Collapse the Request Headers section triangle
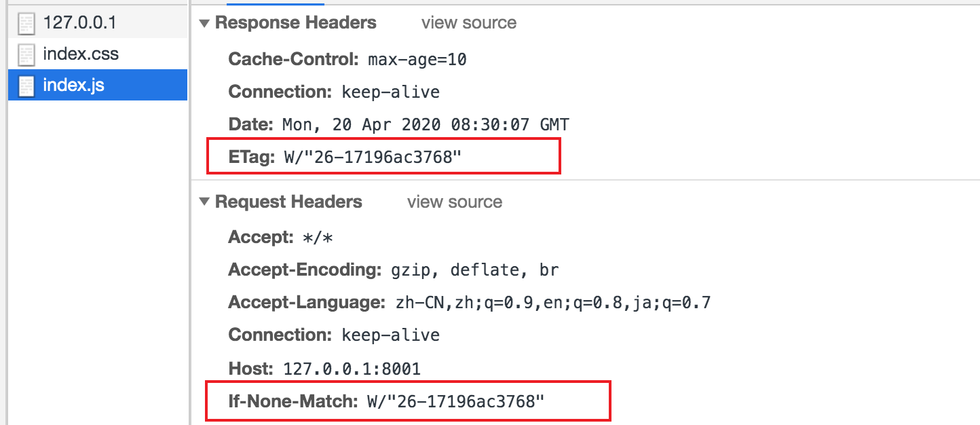This screenshot has width=980, height=425. pyautogui.click(x=204, y=202)
